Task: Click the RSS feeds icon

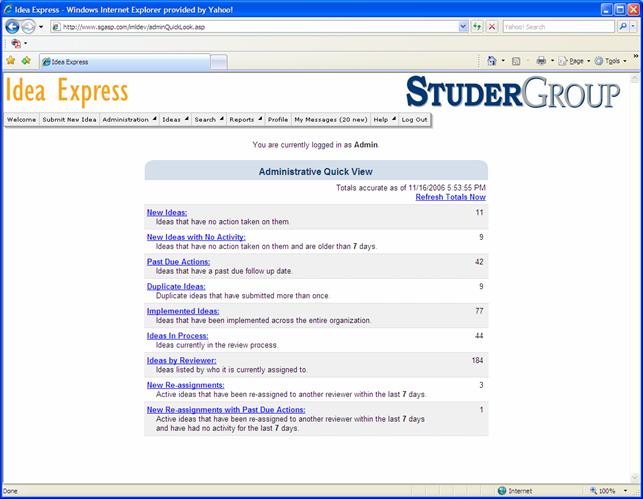Action: point(516,61)
